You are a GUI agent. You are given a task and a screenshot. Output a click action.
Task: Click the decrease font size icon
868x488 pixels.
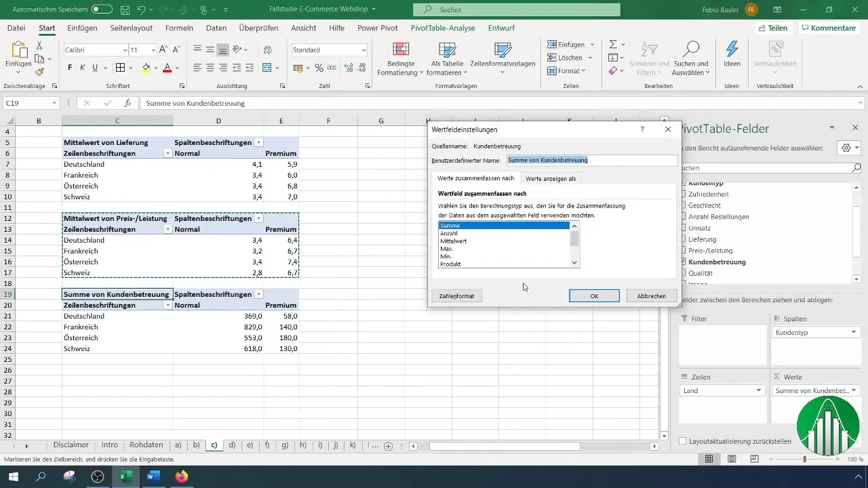pos(176,50)
